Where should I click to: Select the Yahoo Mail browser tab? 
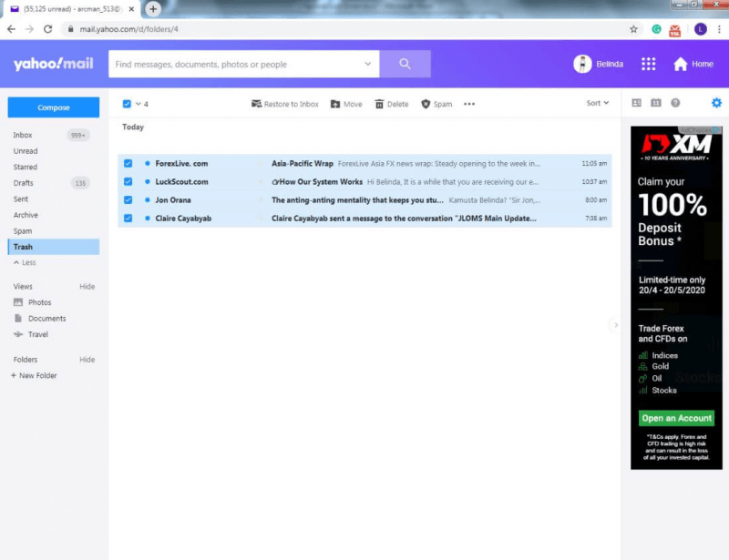tap(72, 9)
